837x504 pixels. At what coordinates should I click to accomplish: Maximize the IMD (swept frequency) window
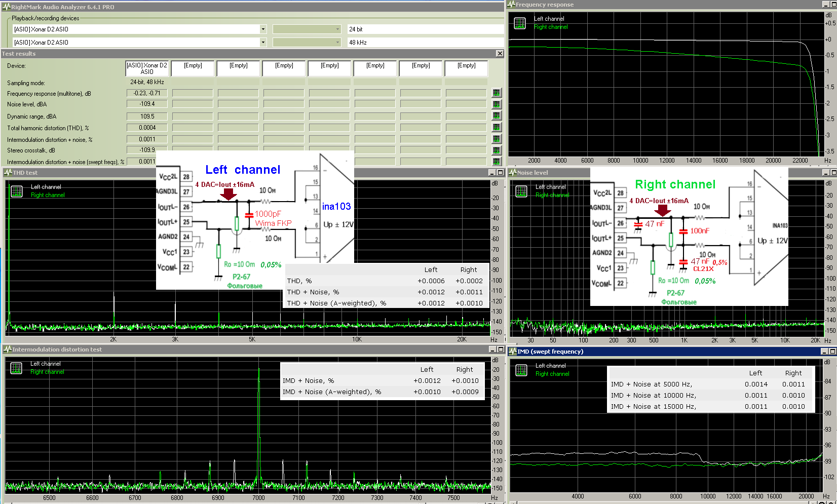point(833,352)
